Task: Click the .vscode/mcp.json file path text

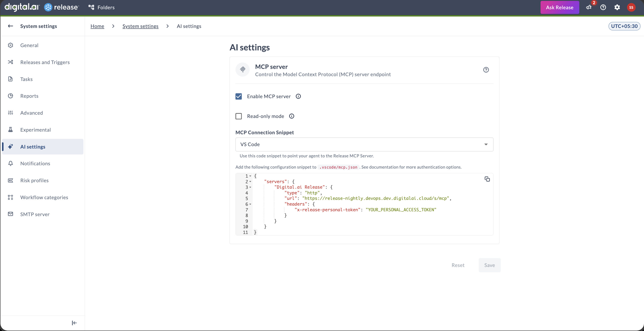Action: pyautogui.click(x=338, y=167)
